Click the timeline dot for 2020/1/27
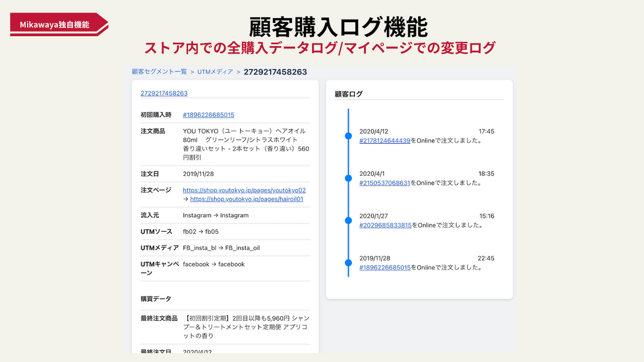The height and width of the screenshot is (362, 644). [x=348, y=220]
